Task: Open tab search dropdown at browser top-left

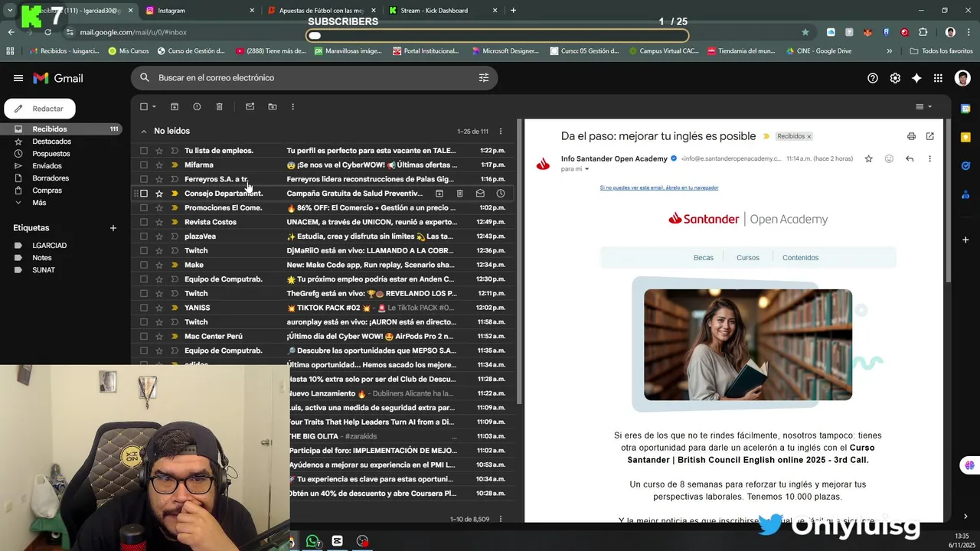Action: point(10,11)
